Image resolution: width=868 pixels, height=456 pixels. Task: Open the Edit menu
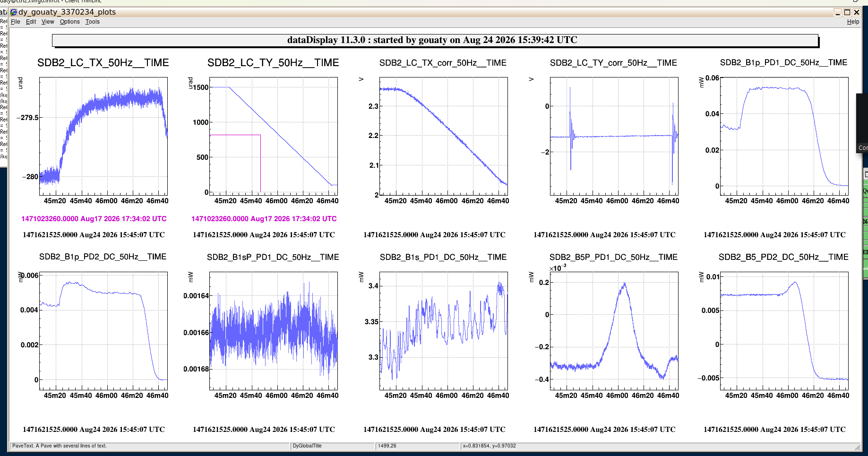[31, 22]
